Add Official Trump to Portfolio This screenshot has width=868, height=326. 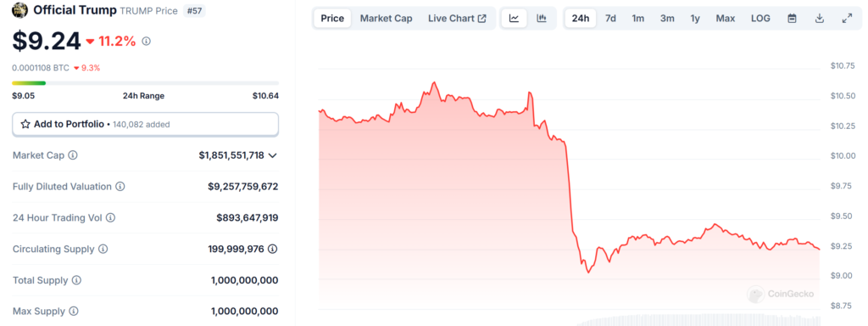click(146, 124)
